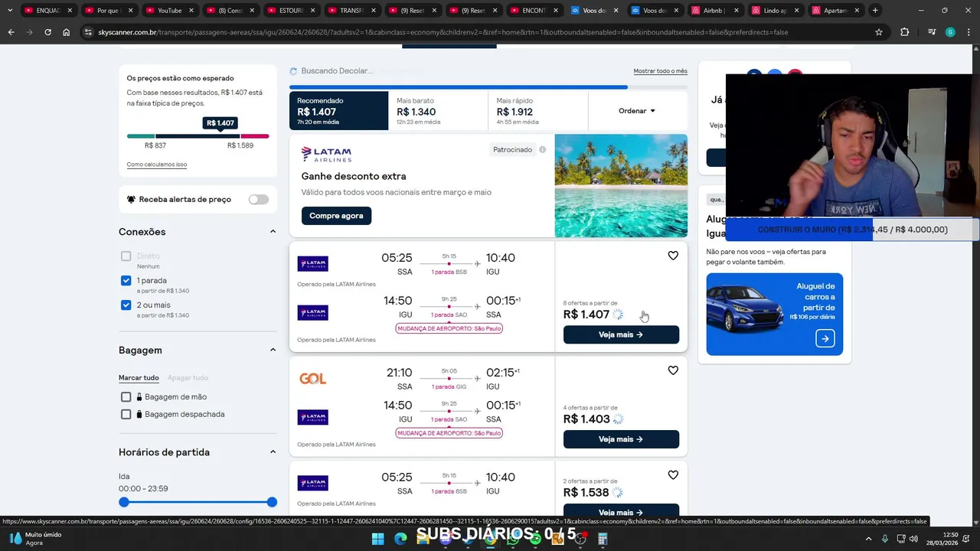
Task: Click Veja mais for R$ 1.403 flight
Action: [621, 439]
